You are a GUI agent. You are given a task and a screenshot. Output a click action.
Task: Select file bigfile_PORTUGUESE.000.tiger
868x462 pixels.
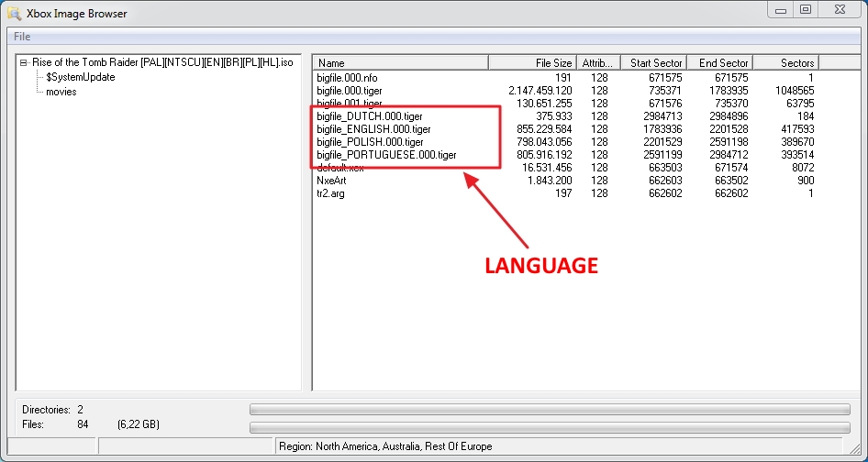[x=386, y=155]
